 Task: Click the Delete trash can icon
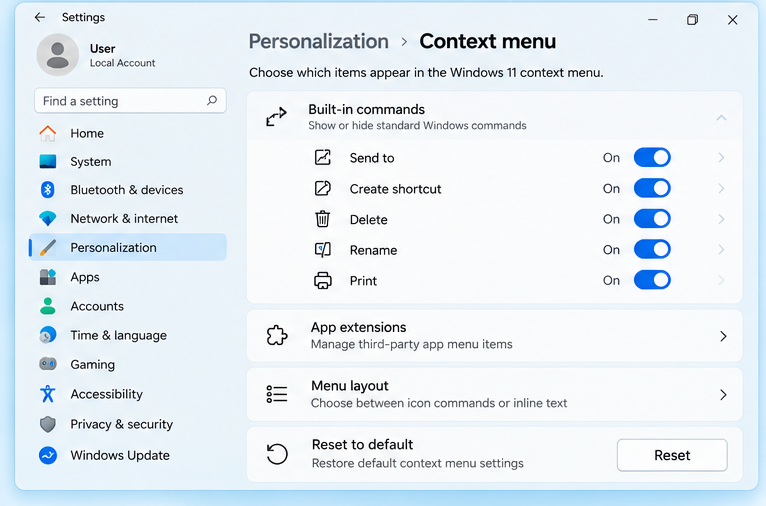322,219
